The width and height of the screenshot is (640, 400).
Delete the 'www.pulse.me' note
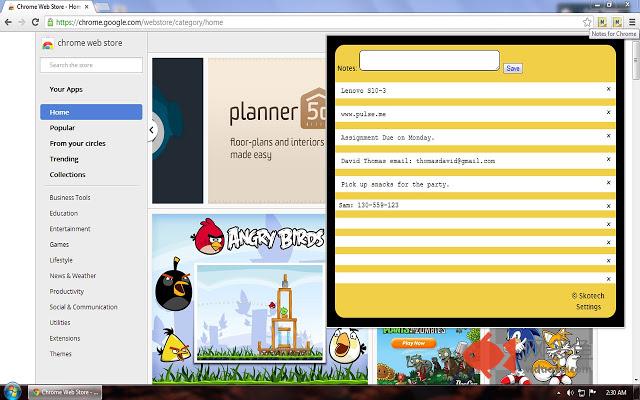tap(608, 112)
